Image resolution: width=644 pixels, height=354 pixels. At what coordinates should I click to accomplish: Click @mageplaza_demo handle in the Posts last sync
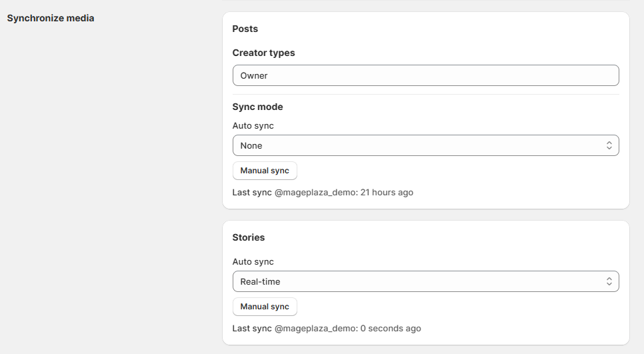(x=316, y=192)
